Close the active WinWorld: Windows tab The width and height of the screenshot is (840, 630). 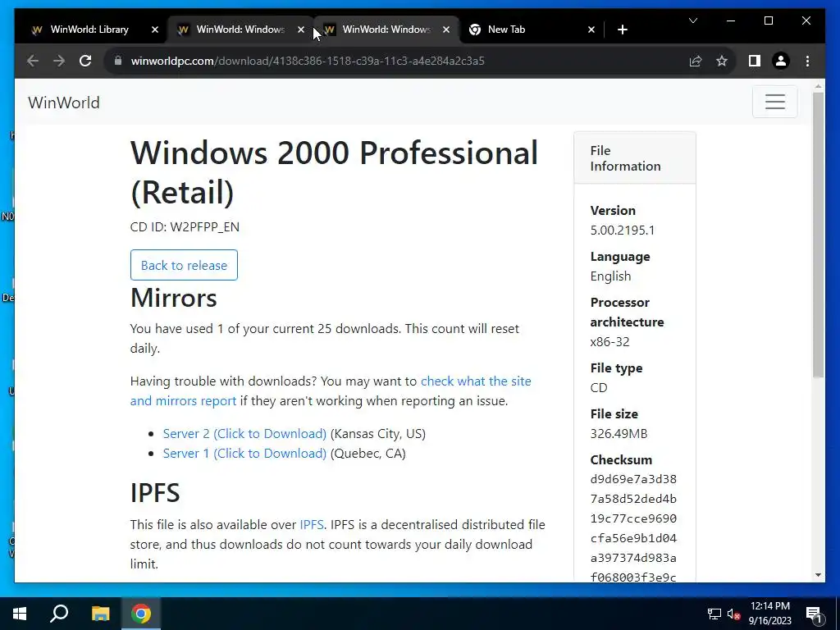tap(300, 30)
